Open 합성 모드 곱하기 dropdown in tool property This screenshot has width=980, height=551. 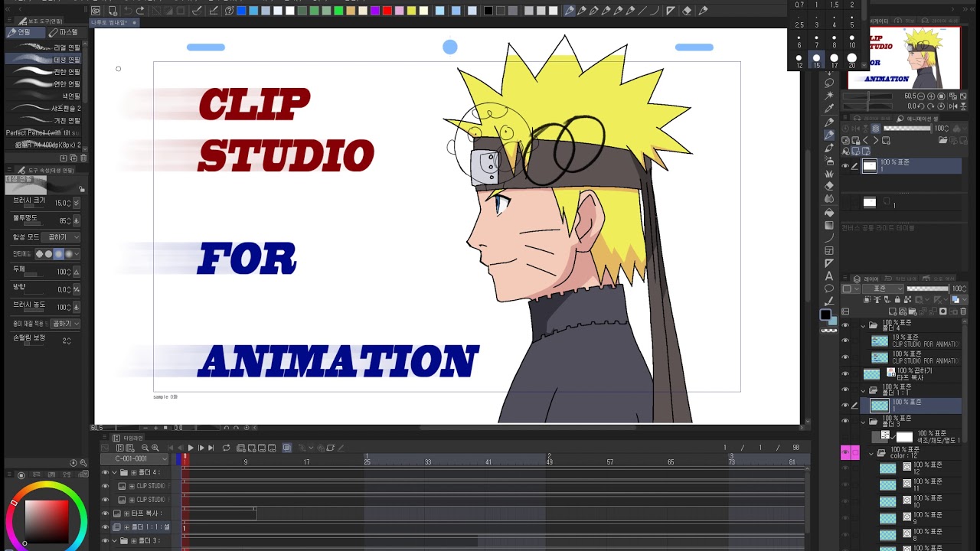(x=61, y=237)
